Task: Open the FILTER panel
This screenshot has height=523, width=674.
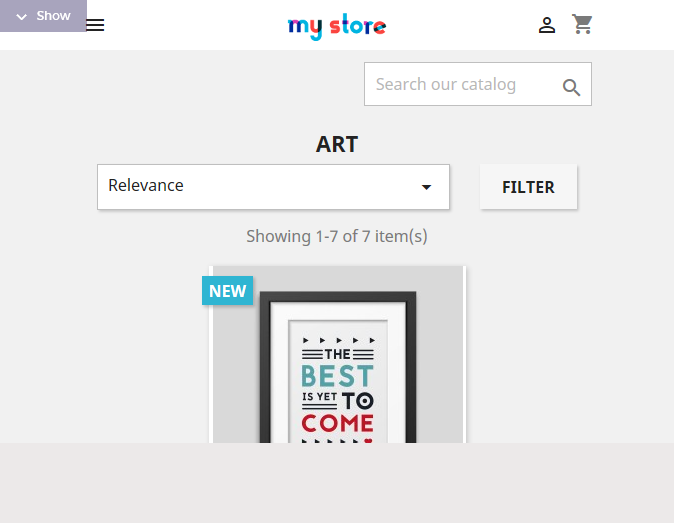Action: pos(528,187)
